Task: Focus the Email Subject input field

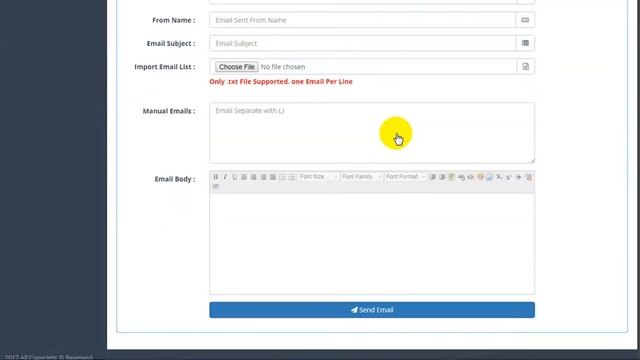Action: tap(362, 43)
